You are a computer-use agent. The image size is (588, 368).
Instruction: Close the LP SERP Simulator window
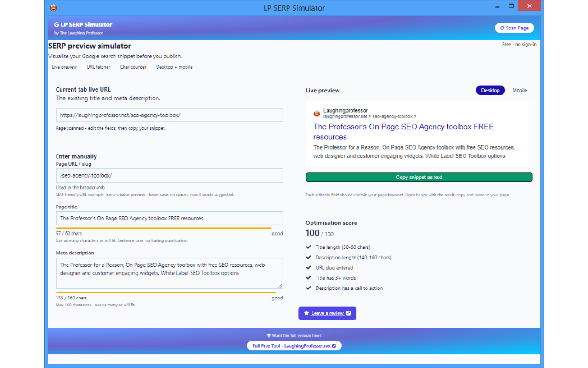click(529, 6)
